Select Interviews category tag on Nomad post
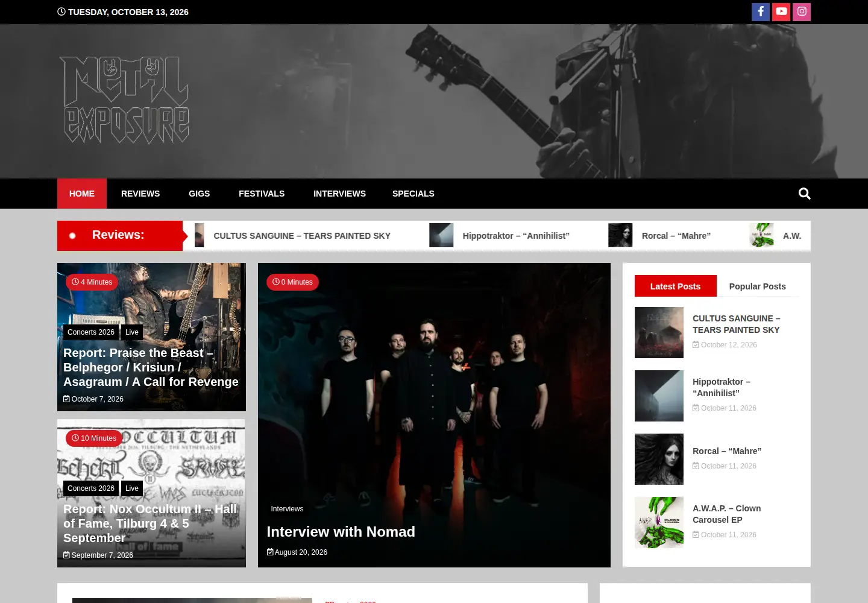Screen dimensions: 868x603 coord(287,509)
